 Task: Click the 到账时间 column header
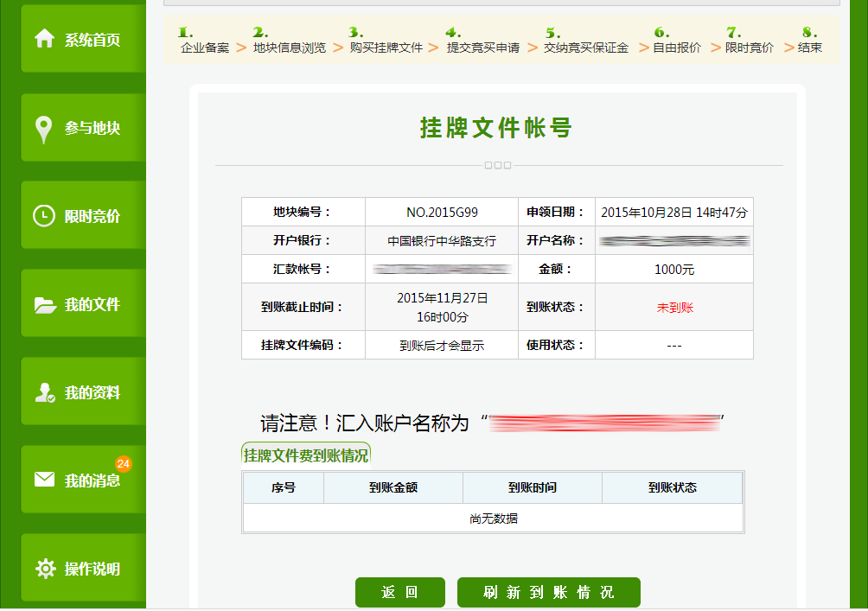[x=533, y=487]
